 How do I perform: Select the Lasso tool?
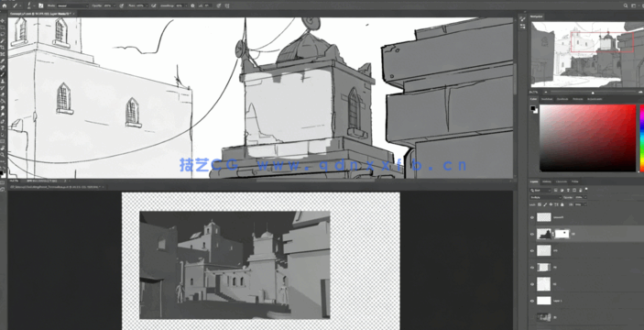pyautogui.click(x=4, y=34)
